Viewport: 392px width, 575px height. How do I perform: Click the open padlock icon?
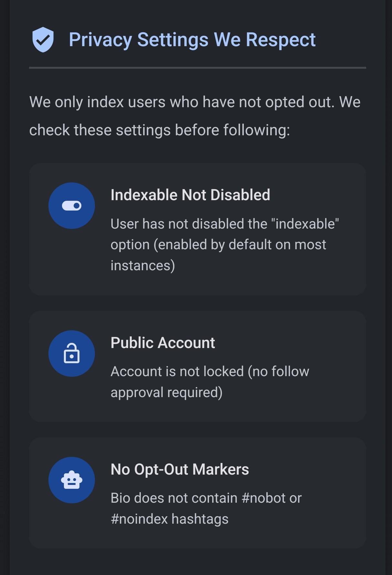point(72,354)
